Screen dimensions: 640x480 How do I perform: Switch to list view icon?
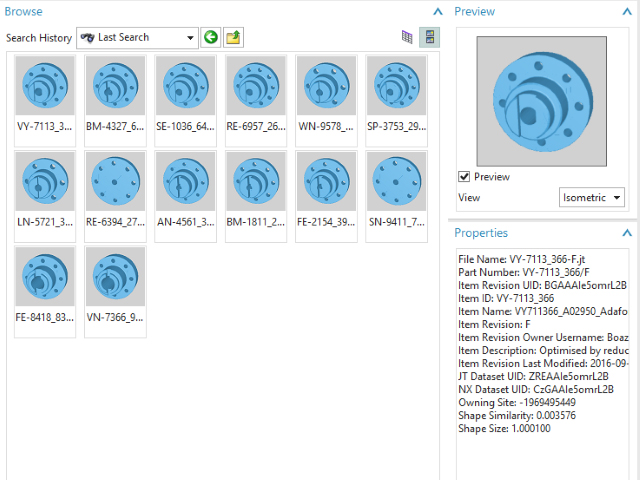click(x=407, y=37)
